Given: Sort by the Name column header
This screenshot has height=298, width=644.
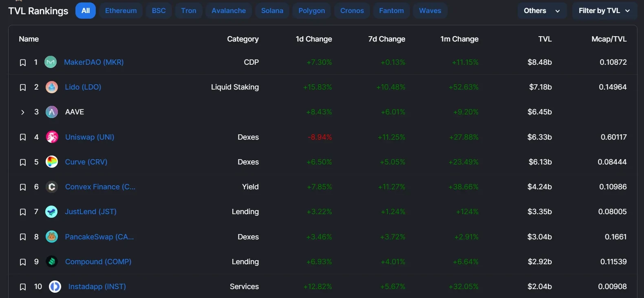Looking at the screenshot, I should click(29, 39).
